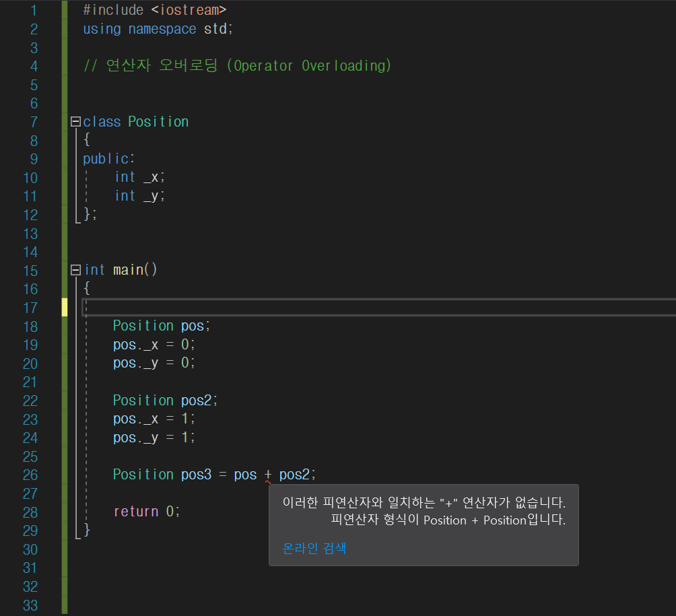Click 'main()' function name on line 15

click(135, 270)
